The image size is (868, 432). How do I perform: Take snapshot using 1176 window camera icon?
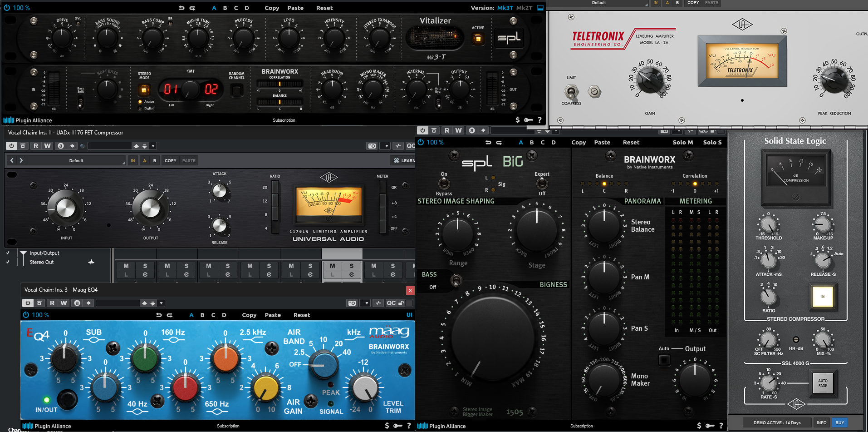click(372, 146)
